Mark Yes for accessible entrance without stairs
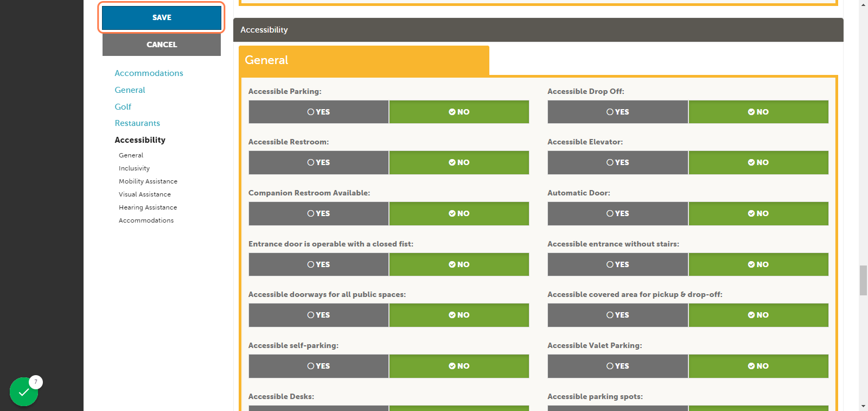This screenshot has width=868, height=411. [x=618, y=264]
